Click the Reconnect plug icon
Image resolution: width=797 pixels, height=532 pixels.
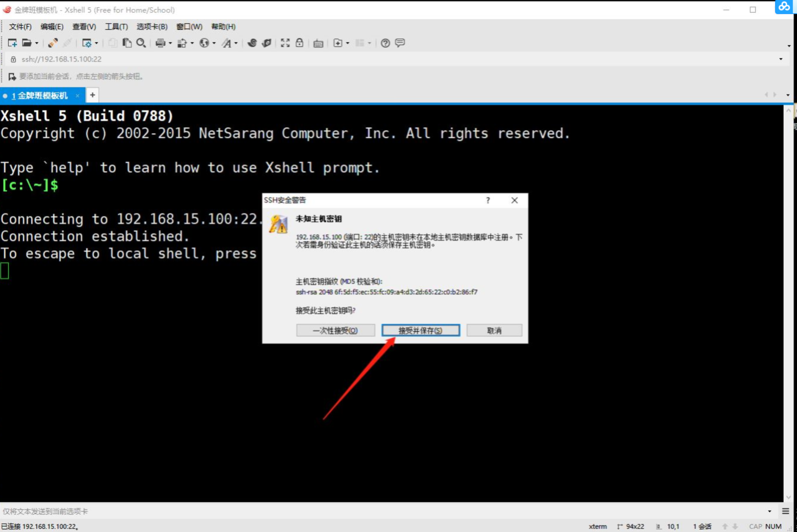(x=53, y=43)
